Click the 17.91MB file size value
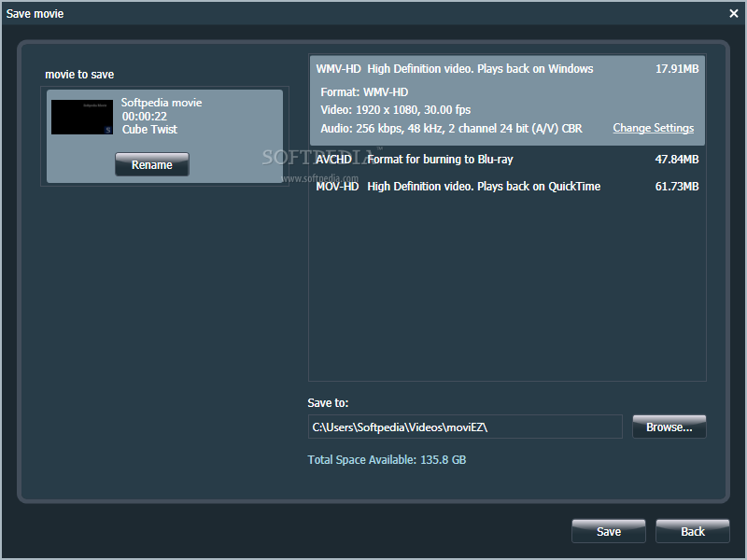Screen dimensions: 747x560 pyautogui.click(x=677, y=68)
